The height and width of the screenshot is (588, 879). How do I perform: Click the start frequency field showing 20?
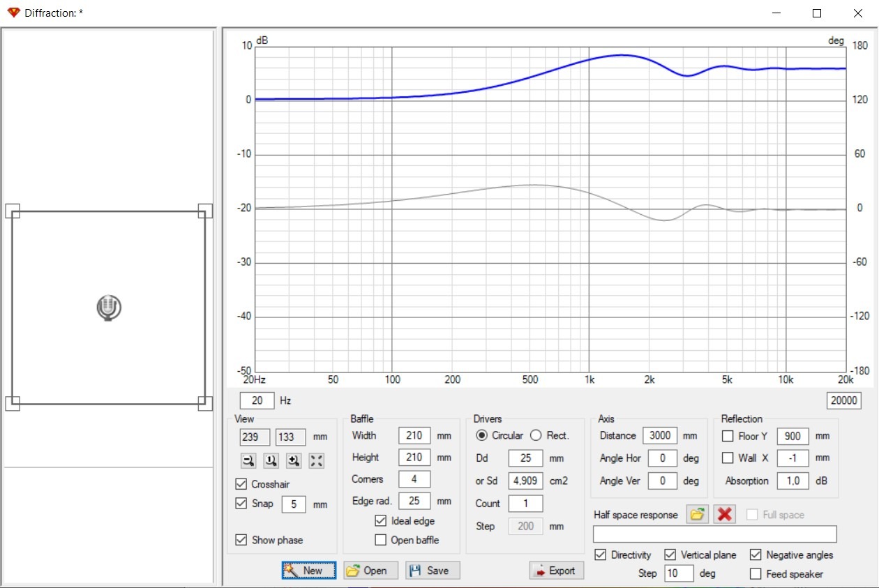257,400
